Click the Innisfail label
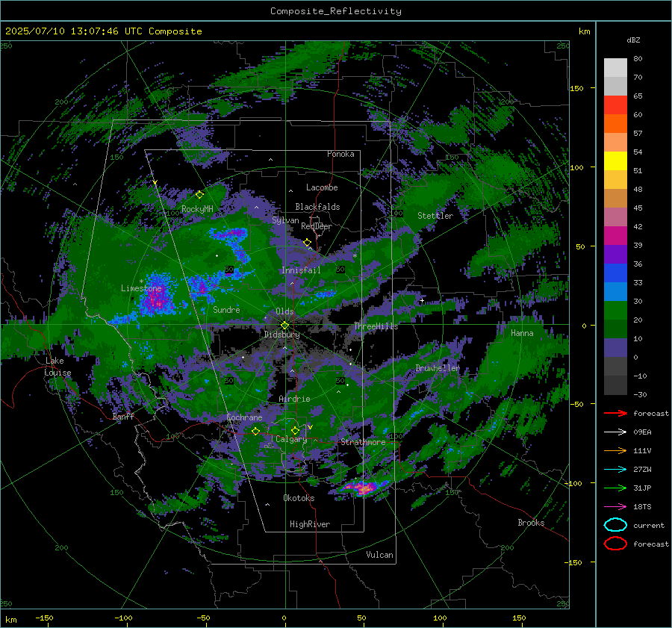Image resolution: width=672 pixels, height=628 pixels. 301,270
